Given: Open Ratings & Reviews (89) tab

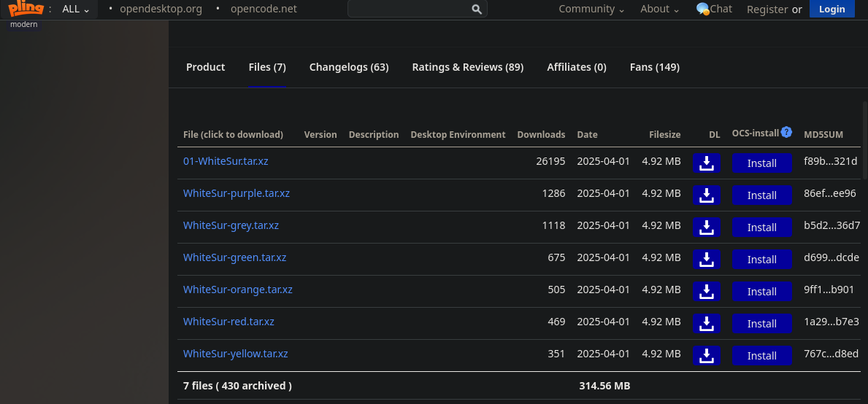Looking at the screenshot, I should [x=468, y=67].
